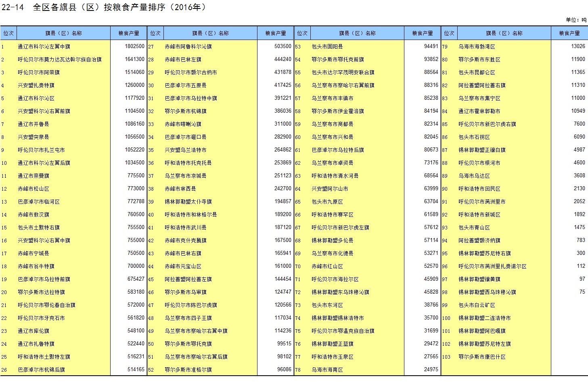The height and width of the screenshot is (389, 588).
Task: Click the cell 兴安盟乌兰浩特市
Action: click(186, 150)
